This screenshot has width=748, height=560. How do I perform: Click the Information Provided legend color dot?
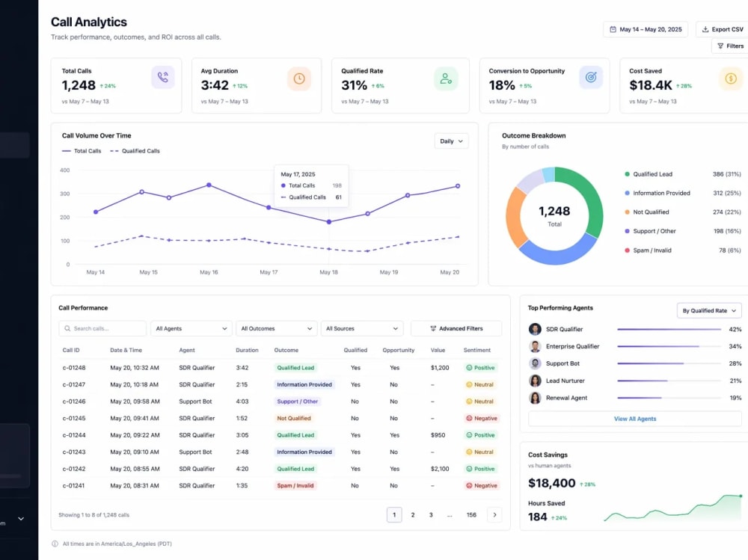(627, 193)
